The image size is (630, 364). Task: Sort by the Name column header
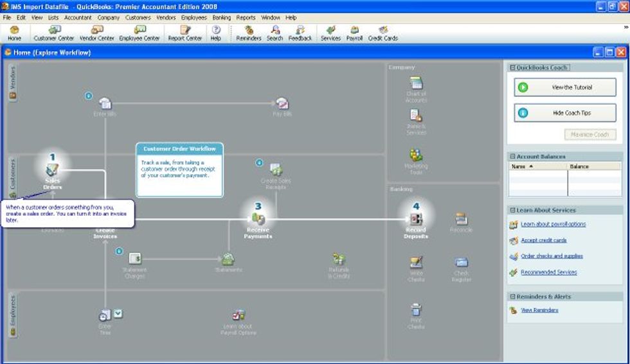coord(538,166)
